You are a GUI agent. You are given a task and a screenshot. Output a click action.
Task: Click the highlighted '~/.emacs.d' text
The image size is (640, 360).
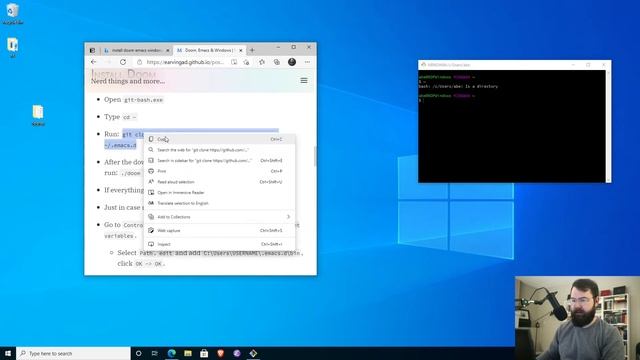pos(120,145)
